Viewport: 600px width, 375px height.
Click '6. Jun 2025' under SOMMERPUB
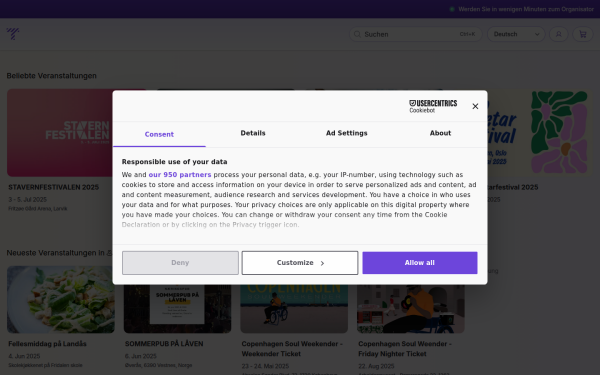[141, 356]
